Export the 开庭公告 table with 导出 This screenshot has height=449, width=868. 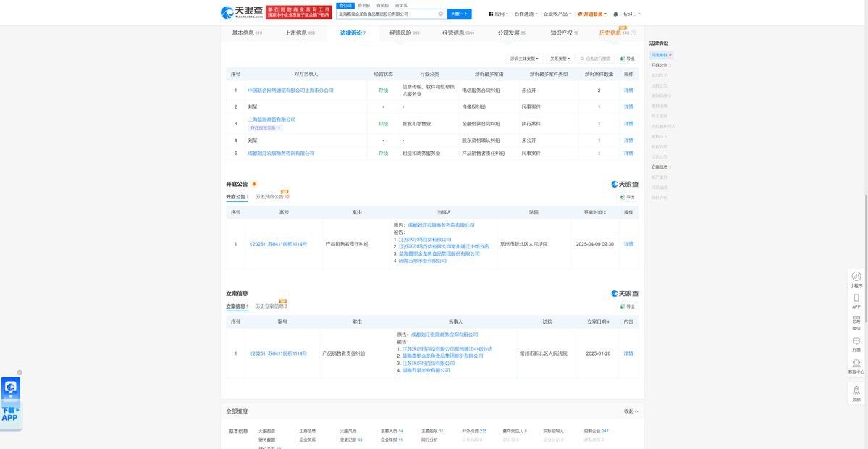pos(627,197)
